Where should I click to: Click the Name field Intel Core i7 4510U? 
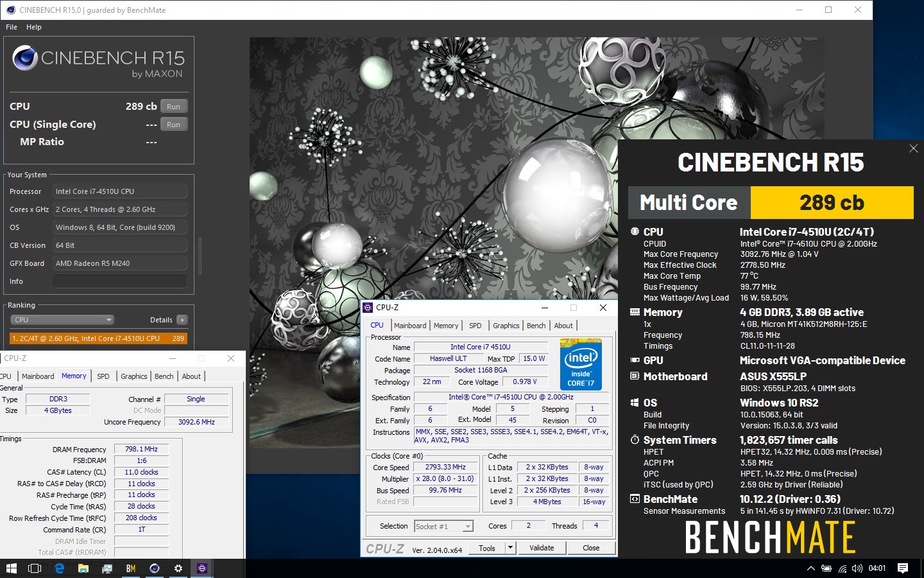481,347
